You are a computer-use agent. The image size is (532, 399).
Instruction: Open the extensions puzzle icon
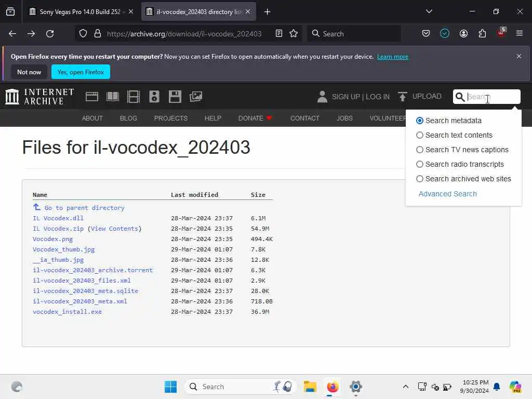coord(482,34)
